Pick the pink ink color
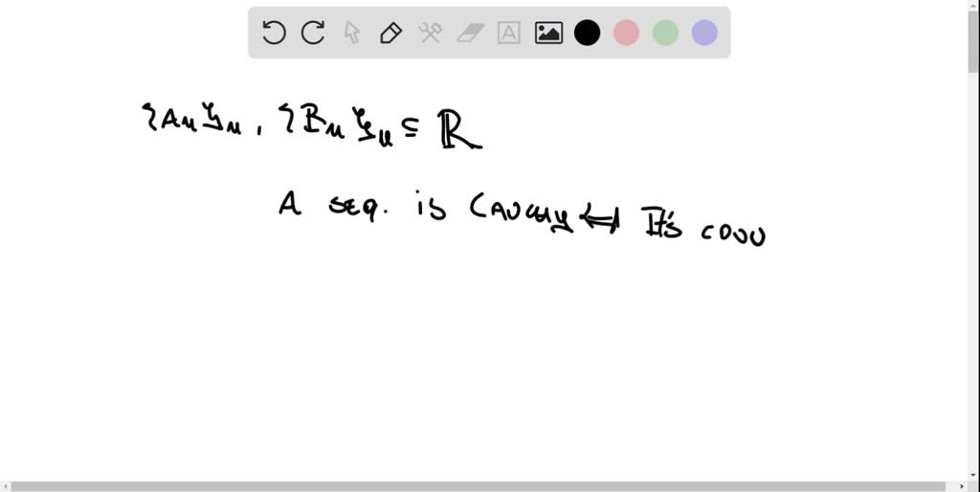The width and height of the screenshot is (980, 492). pos(626,33)
